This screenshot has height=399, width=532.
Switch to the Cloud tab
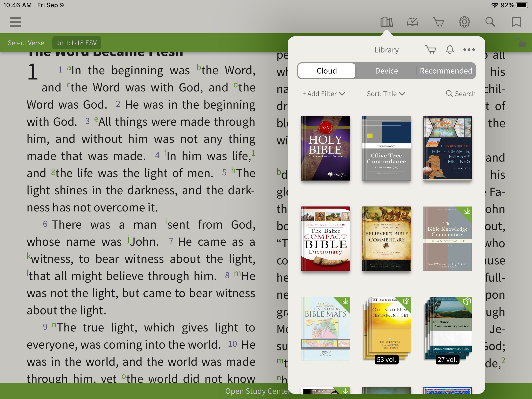click(327, 71)
